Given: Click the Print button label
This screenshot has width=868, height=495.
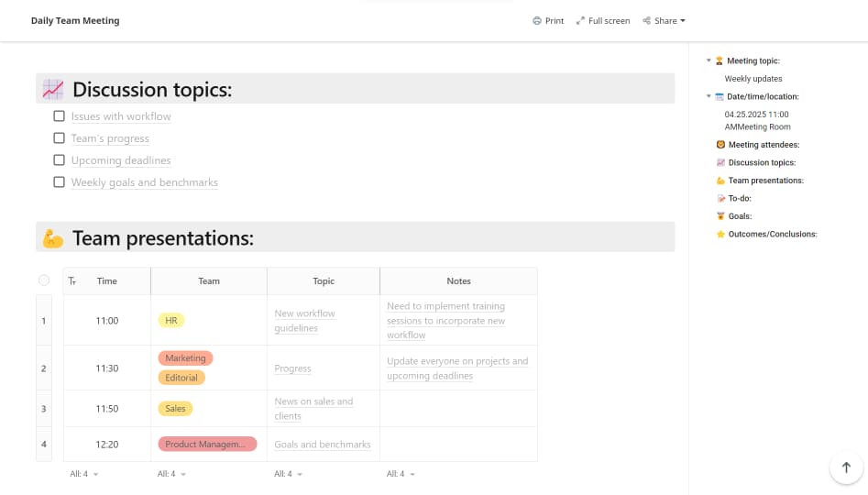Looking at the screenshot, I should pyautogui.click(x=555, y=21).
